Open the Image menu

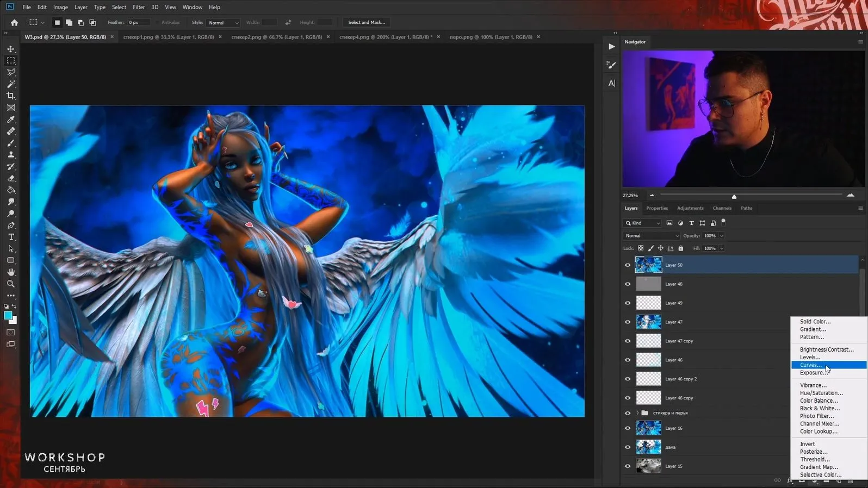tap(60, 7)
